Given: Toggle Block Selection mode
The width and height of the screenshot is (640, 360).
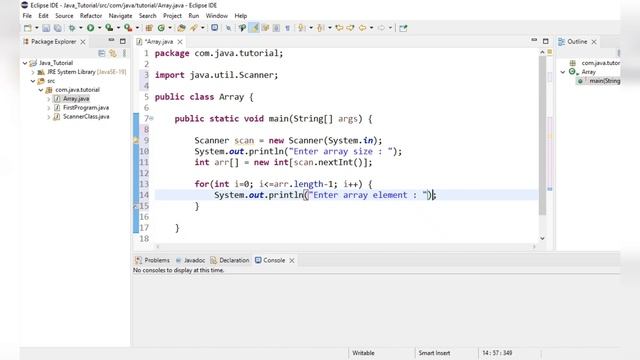Looking at the screenshot, I should click(x=276, y=28).
